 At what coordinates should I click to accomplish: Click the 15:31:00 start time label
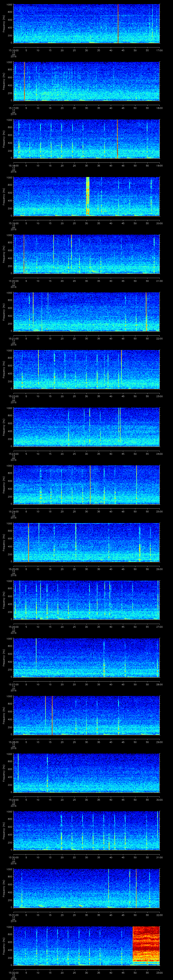coord(13,915)
